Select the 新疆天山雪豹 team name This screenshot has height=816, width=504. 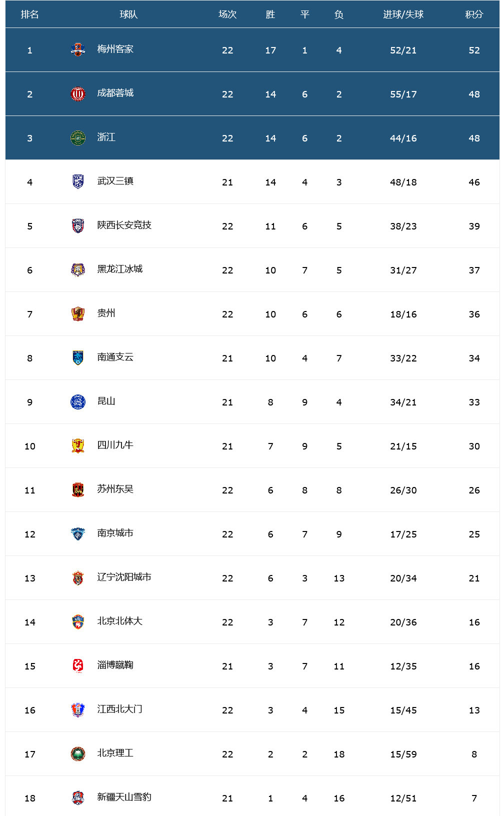click(x=124, y=797)
